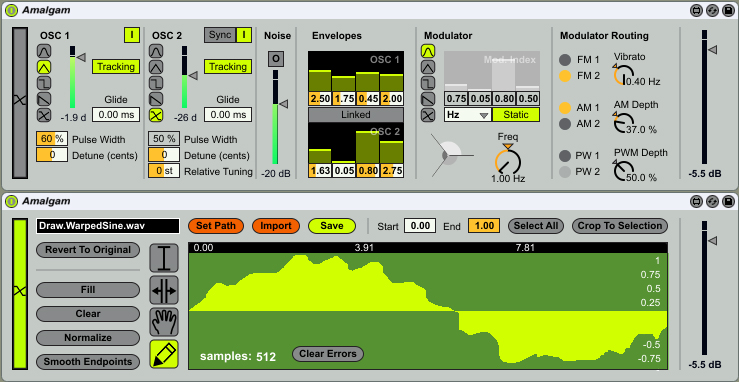The width and height of the screenshot is (739, 382).
Task: Enable PW 1 routing
Action: pos(565,156)
